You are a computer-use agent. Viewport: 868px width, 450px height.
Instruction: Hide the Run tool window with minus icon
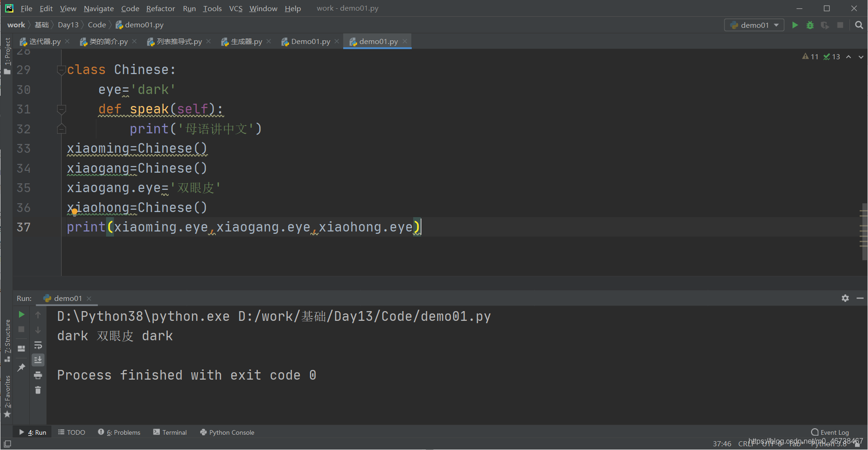(x=860, y=298)
